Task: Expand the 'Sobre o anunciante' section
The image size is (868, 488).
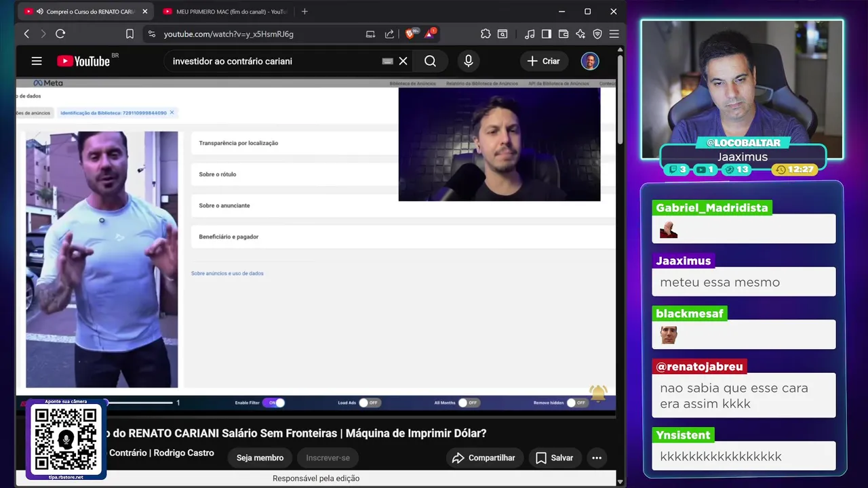Action: 403,205
